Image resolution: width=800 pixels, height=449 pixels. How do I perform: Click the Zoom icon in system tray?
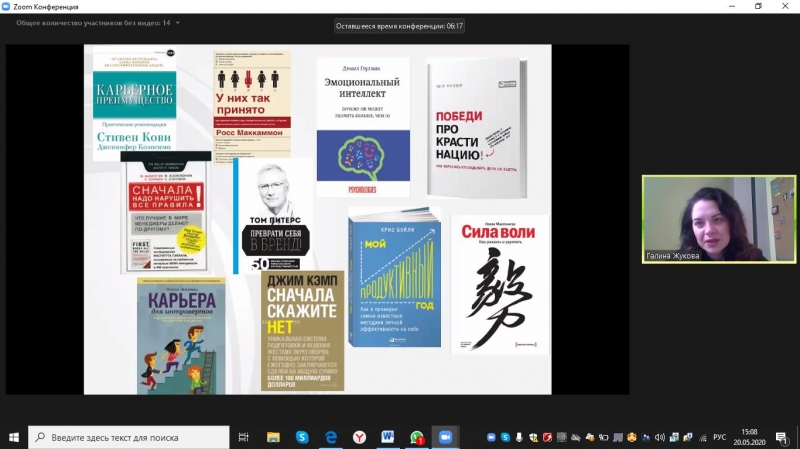pyautogui.click(x=491, y=437)
